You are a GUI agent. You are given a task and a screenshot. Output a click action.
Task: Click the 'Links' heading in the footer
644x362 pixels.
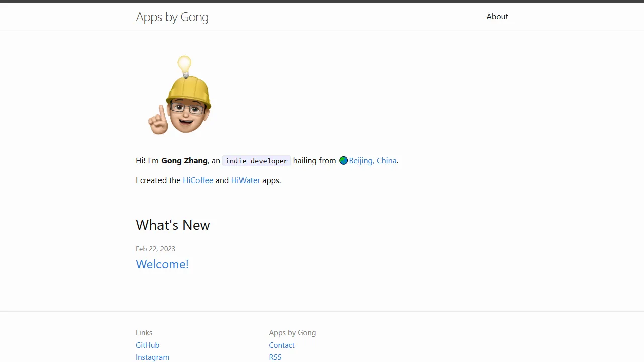click(144, 332)
